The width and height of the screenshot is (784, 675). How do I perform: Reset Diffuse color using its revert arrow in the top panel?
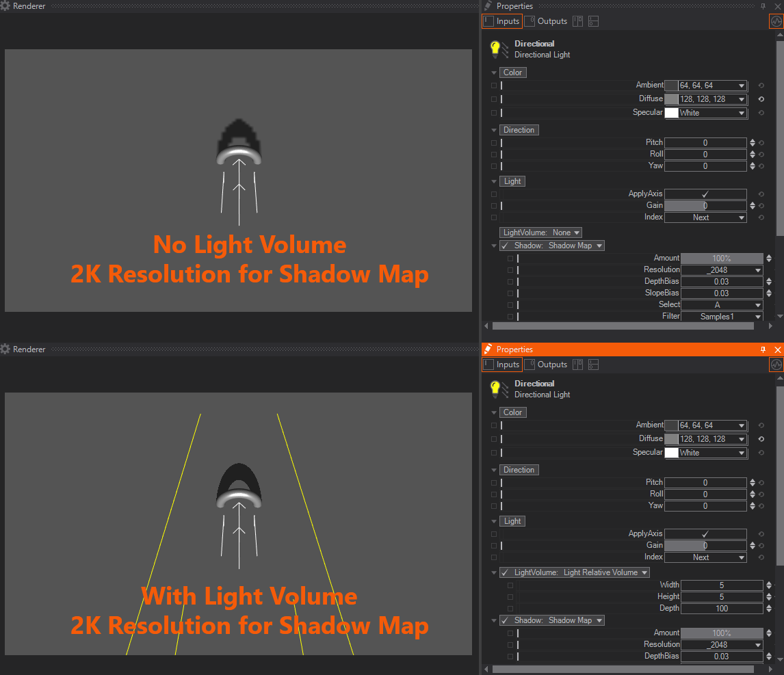point(761,99)
